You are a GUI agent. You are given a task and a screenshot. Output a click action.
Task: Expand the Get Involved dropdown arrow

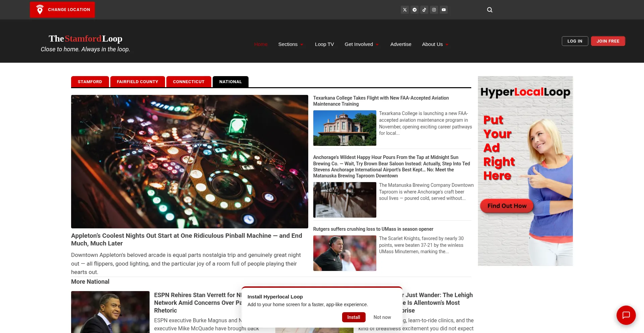coord(377,45)
